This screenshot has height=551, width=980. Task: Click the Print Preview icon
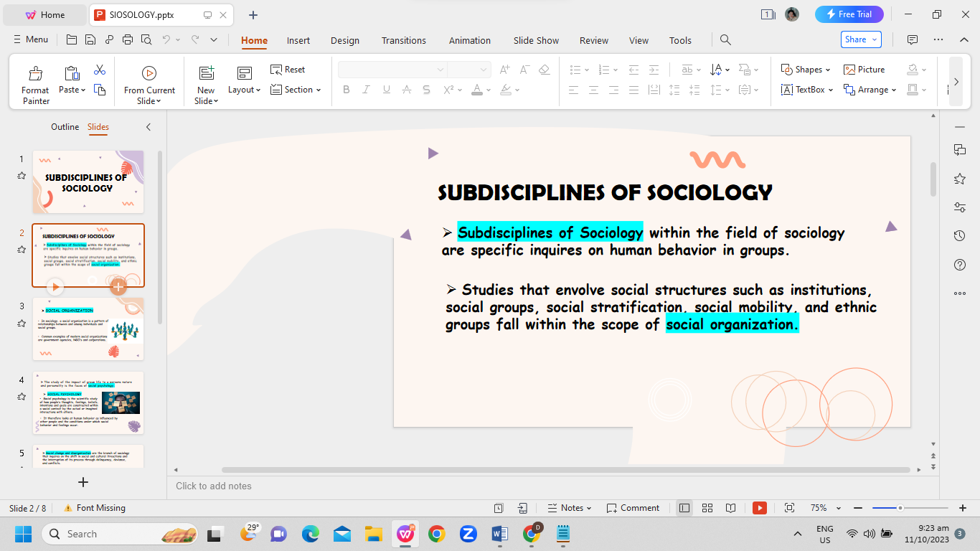(x=146, y=39)
